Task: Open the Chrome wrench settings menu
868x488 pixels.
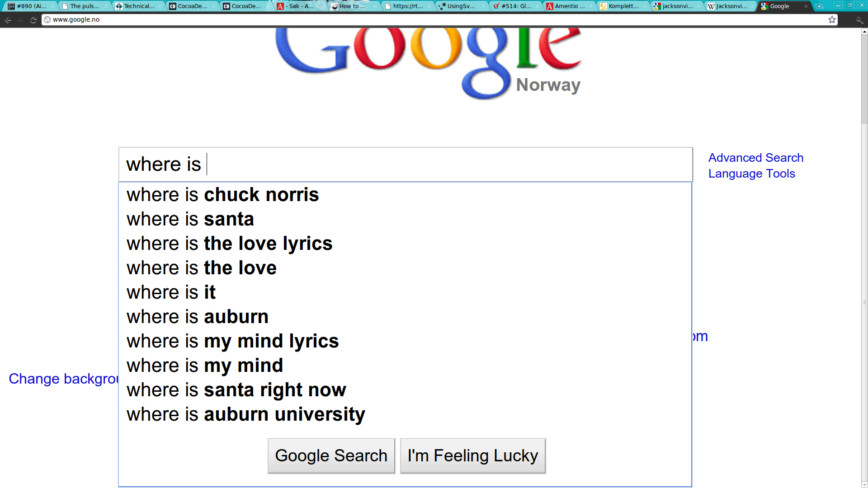Action: [859, 20]
